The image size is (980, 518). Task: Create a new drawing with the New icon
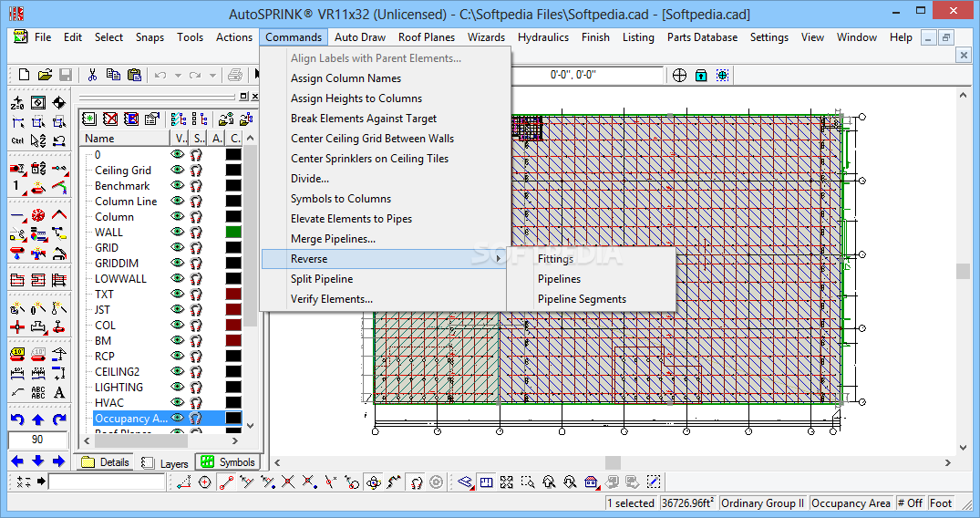pos(24,75)
